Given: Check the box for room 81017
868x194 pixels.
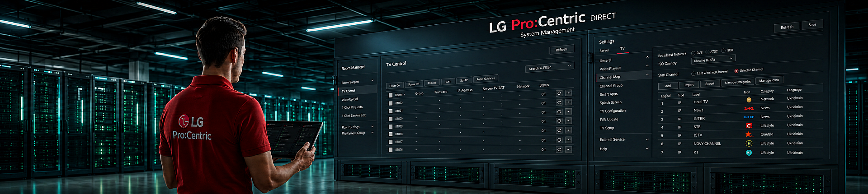Looking at the screenshot, I should coord(391,142).
